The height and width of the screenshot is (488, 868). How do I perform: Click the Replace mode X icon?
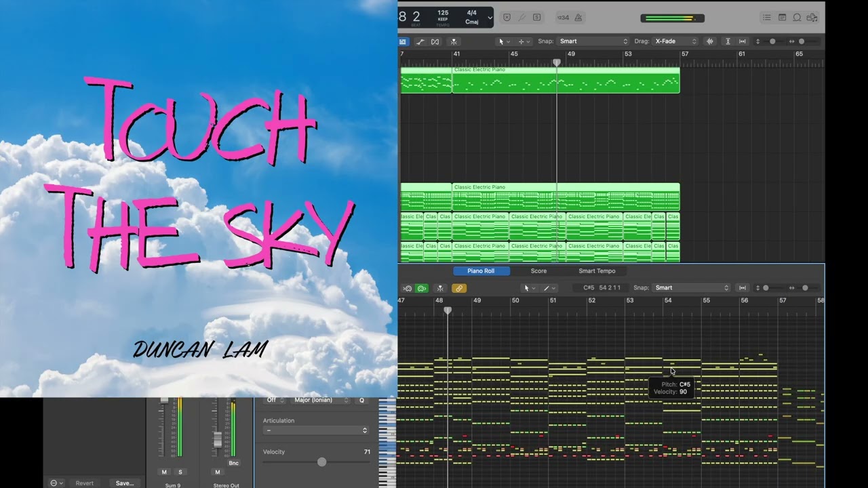tap(507, 18)
